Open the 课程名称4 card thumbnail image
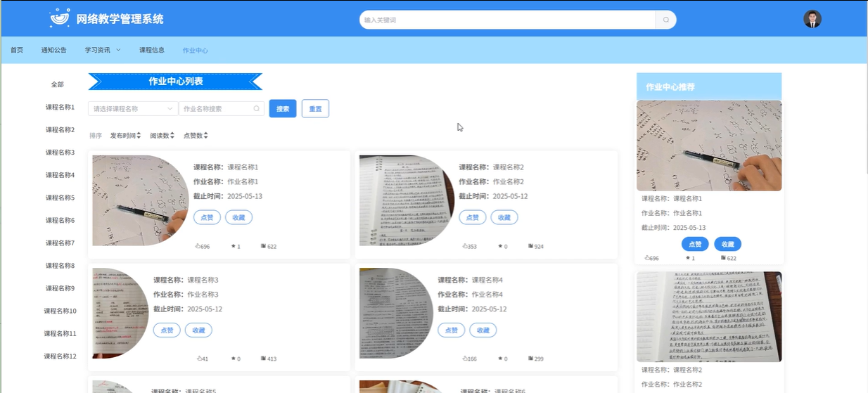Screen dimensions: 868x393 point(397,313)
